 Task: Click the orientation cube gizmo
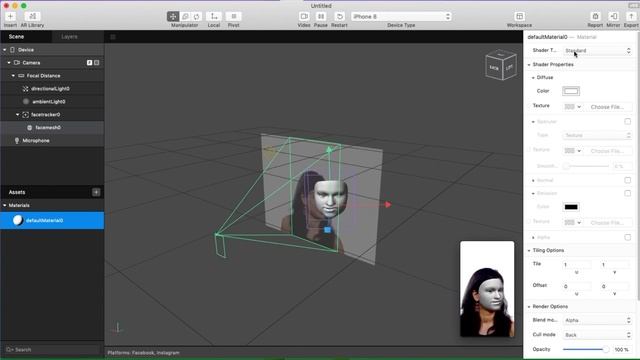pos(501,65)
